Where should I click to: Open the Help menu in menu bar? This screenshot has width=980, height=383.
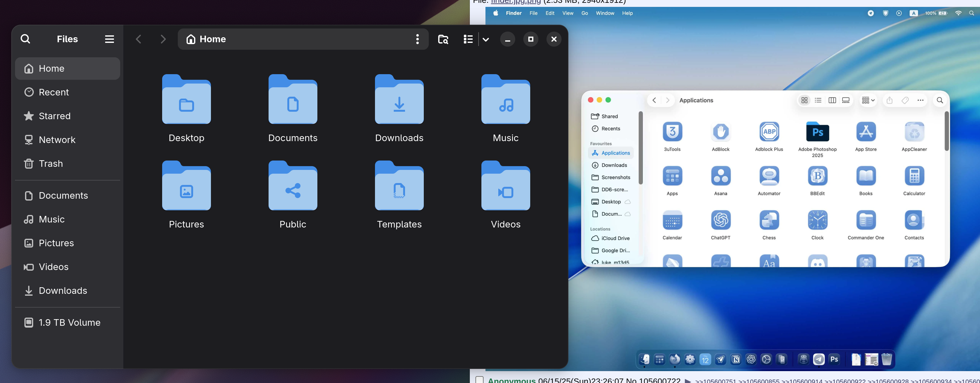point(627,13)
